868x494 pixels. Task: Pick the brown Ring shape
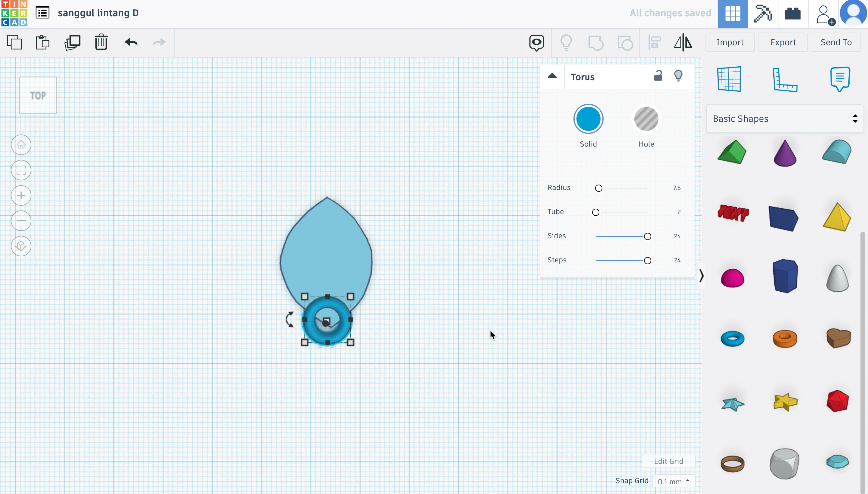(732, 464)
